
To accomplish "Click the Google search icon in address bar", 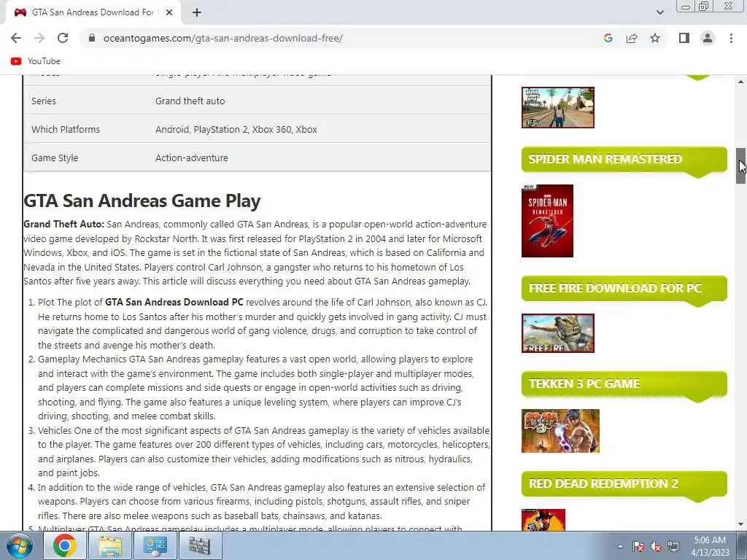I will coord(608,38).
